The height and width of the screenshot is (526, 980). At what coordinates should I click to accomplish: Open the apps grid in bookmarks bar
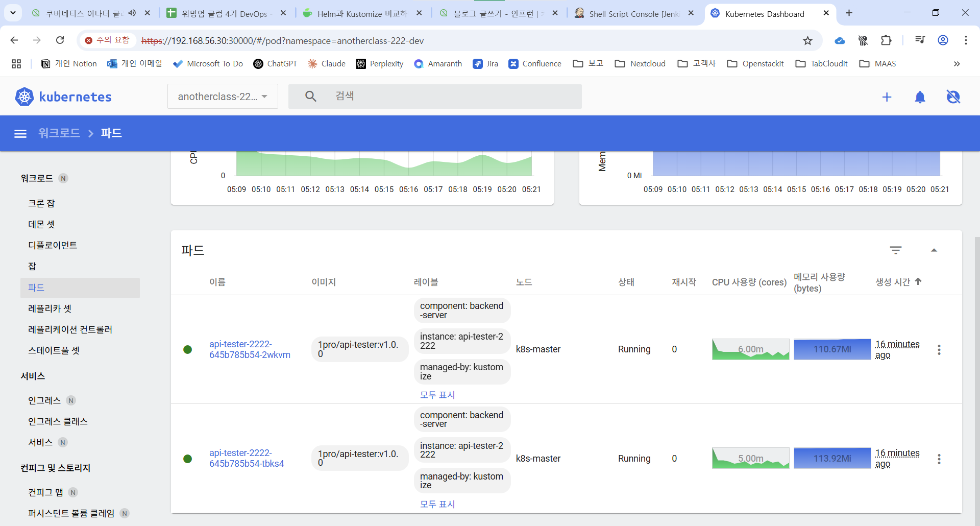click(x=16, y=64)
